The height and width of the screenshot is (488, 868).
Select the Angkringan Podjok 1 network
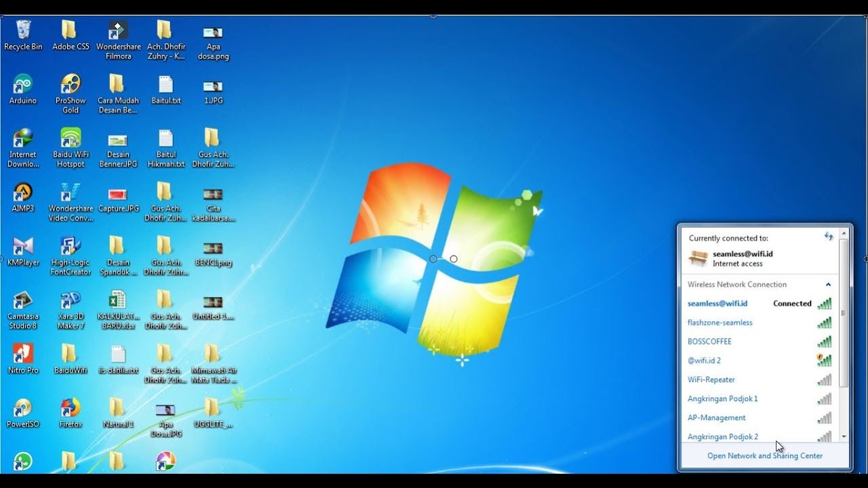(759, 399)
